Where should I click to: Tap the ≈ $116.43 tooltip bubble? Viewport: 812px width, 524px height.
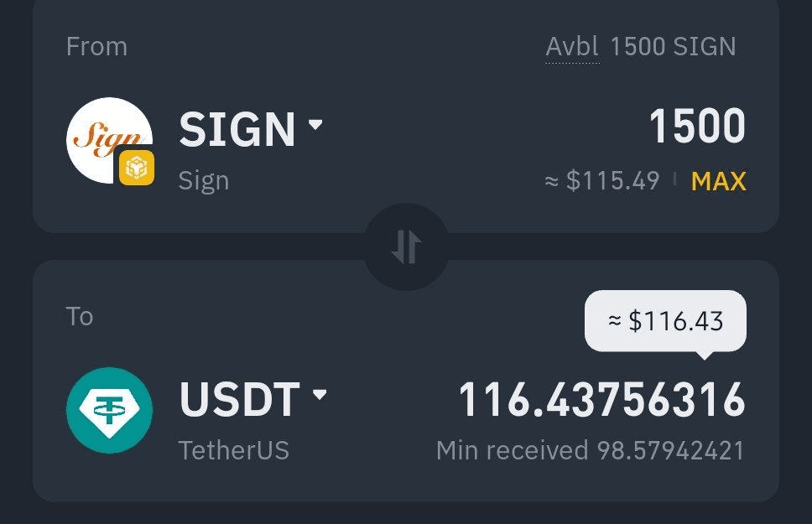tap(665, 321)
